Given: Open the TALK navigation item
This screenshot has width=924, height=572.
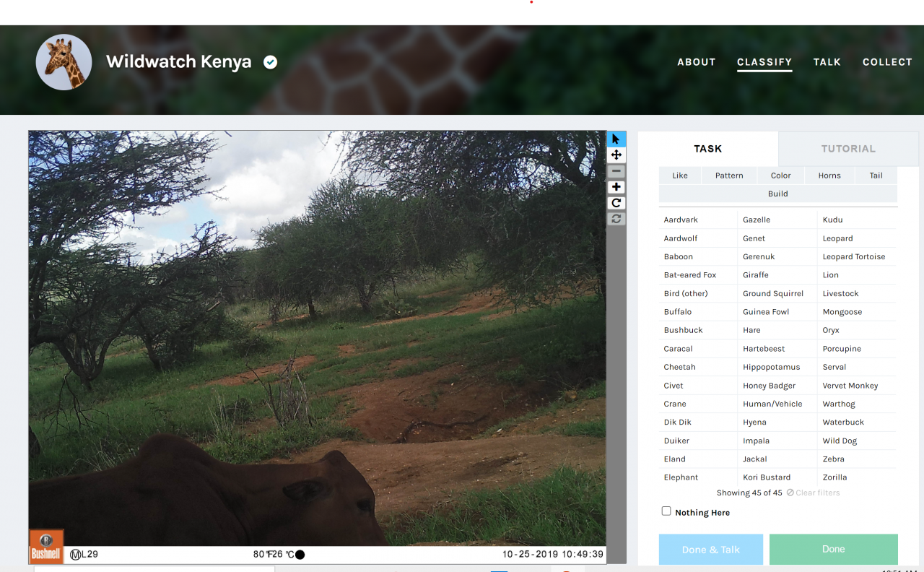Looking at the screenshot, I should (x=827, y=62).
